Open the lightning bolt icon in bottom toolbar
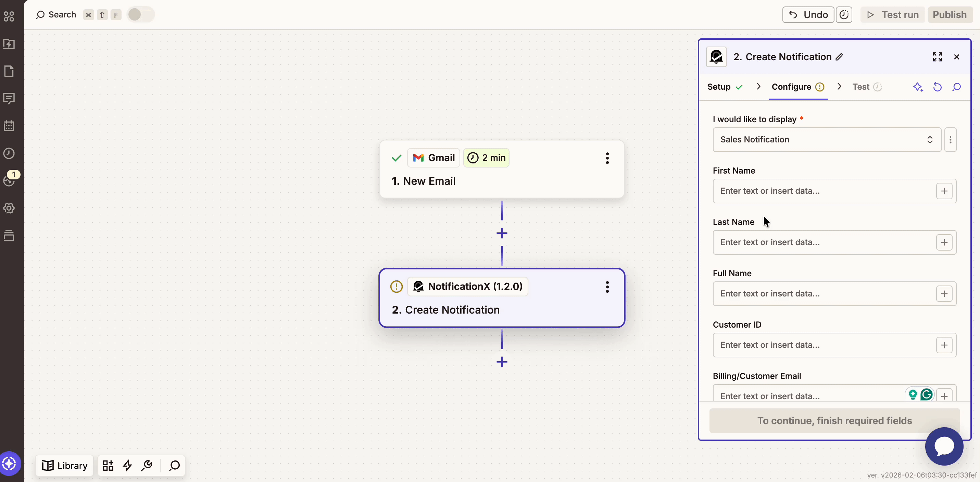Screen dimensions: 980x482 point(127,465)
